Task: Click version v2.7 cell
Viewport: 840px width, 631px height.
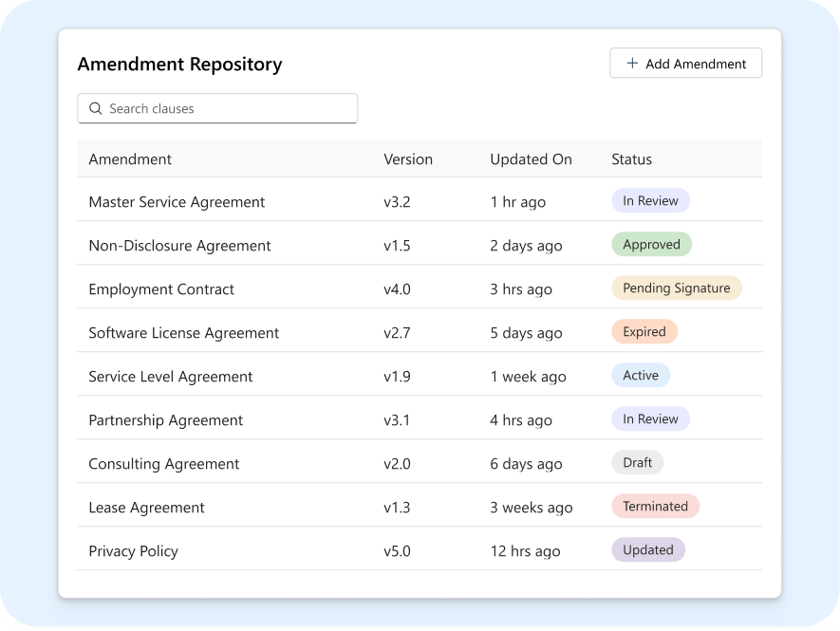Action: (397, 333)
